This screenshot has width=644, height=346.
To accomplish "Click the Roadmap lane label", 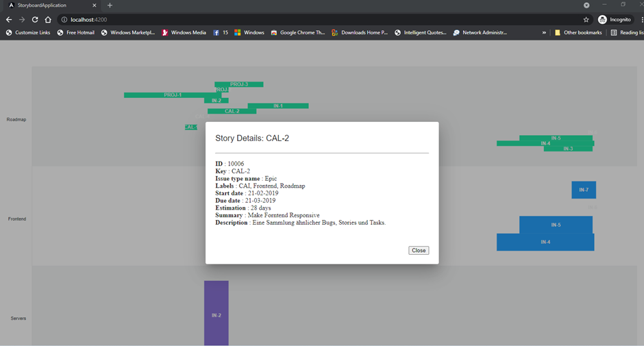I will (x=16, y=120).
